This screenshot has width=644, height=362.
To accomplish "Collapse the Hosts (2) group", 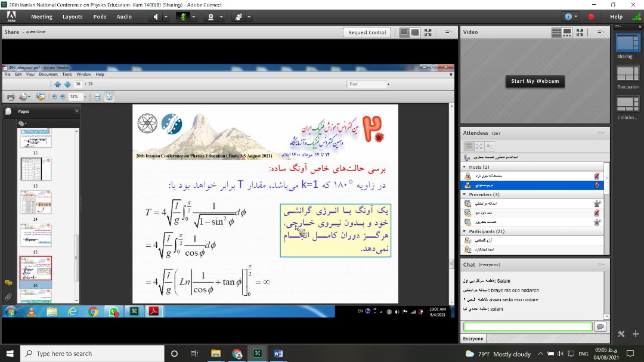I will tap(465, 167).
